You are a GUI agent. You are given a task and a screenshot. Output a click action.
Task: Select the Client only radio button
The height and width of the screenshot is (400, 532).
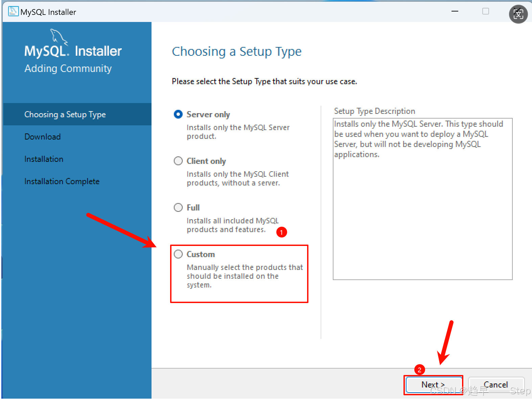tap(178, 161)
